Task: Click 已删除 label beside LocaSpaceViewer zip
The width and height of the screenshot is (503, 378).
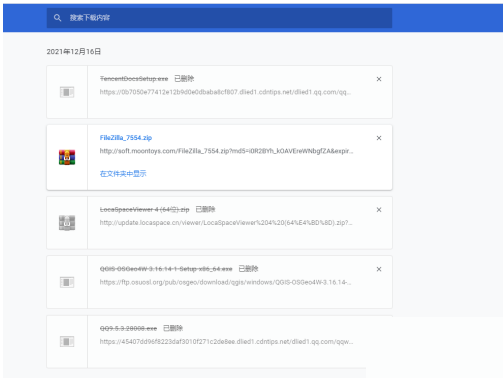Action: tap(205, 209)
